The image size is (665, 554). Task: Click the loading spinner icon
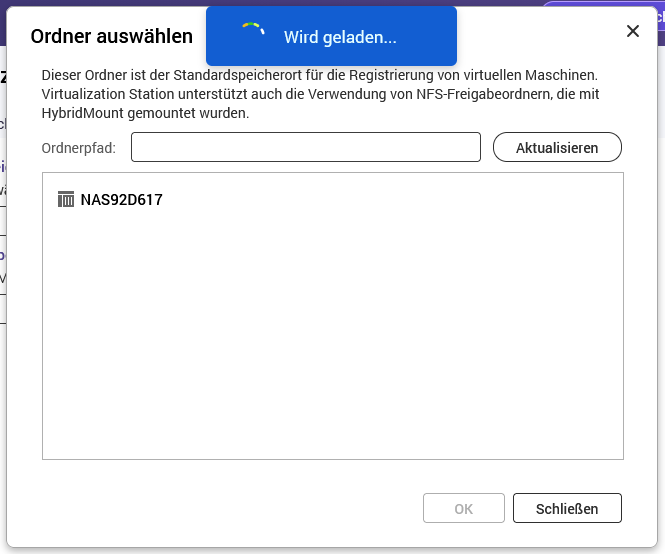coord(253,36)
